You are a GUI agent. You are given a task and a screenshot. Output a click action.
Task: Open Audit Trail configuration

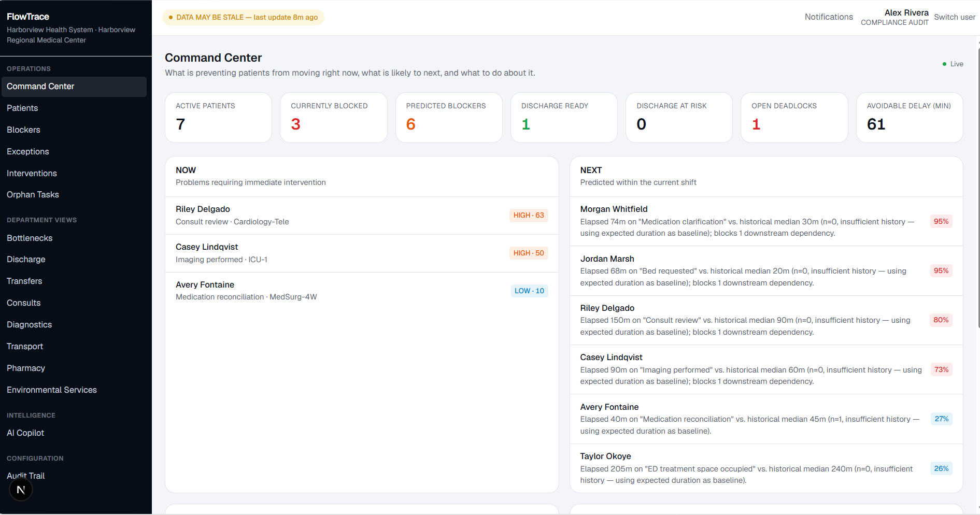[74, 476]
